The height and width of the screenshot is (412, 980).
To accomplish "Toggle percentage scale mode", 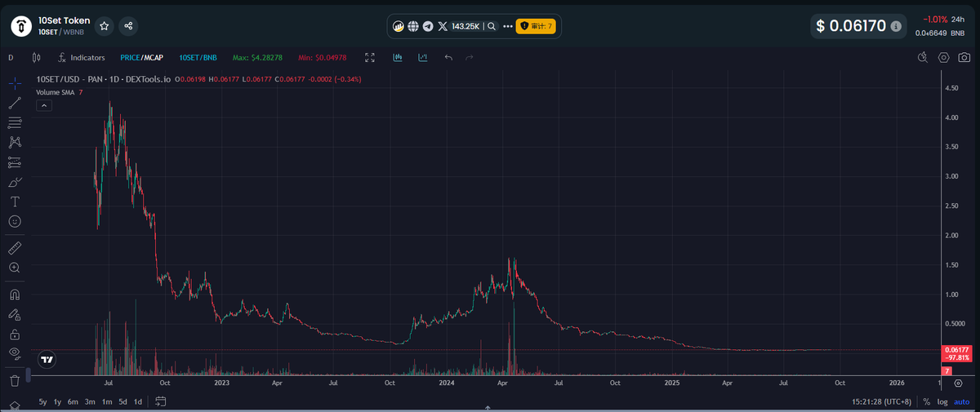I will pyautogui.click(x=927, y=401).
